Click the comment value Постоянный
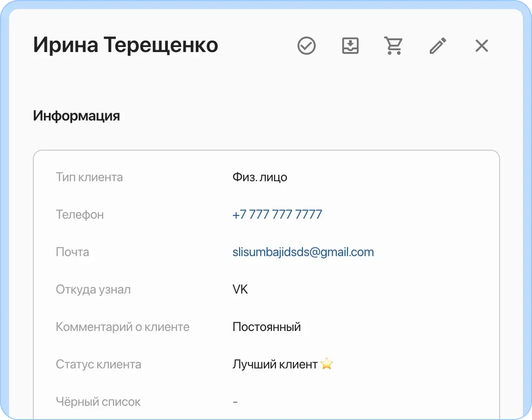The image size is (532, 420). (x=267, y=326)
